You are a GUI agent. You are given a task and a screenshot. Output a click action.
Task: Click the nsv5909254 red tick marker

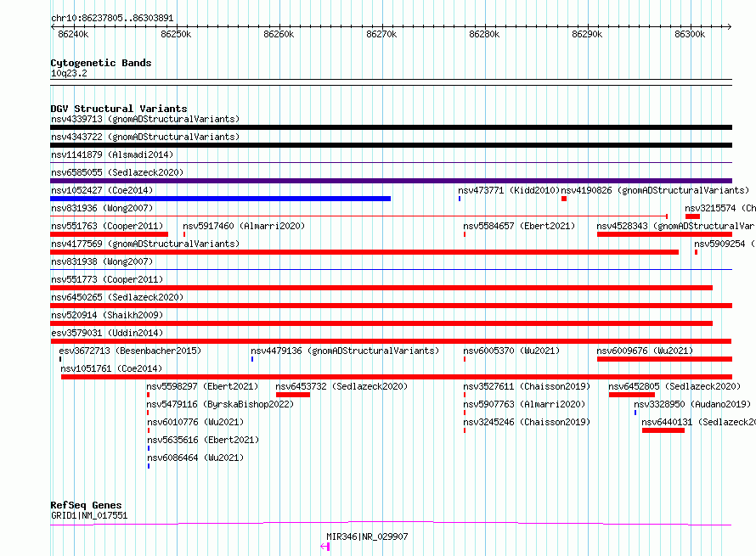696,252
